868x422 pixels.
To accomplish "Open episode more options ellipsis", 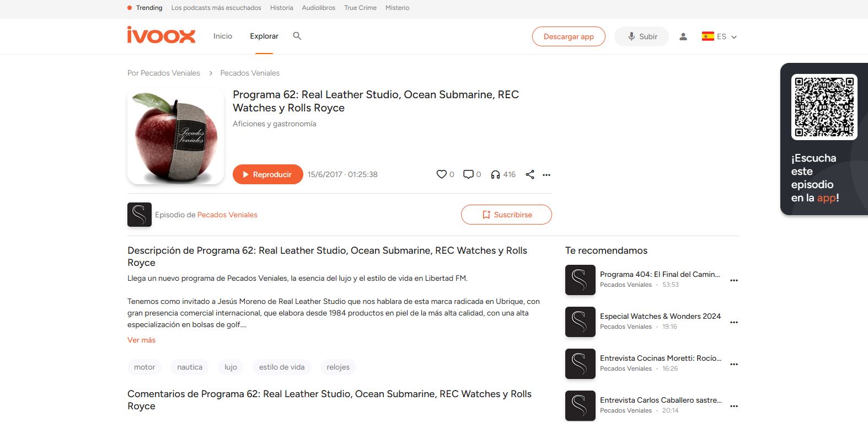I will coord(546,175).
